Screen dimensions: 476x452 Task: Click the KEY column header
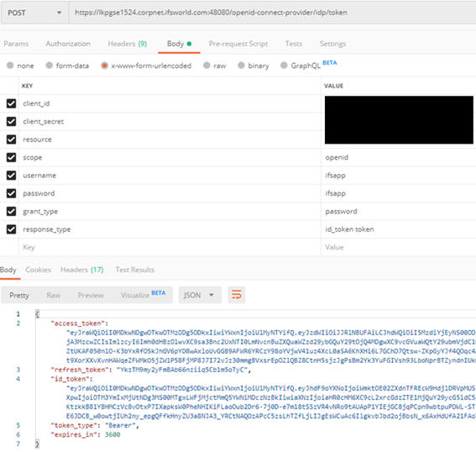coord(27,86)
